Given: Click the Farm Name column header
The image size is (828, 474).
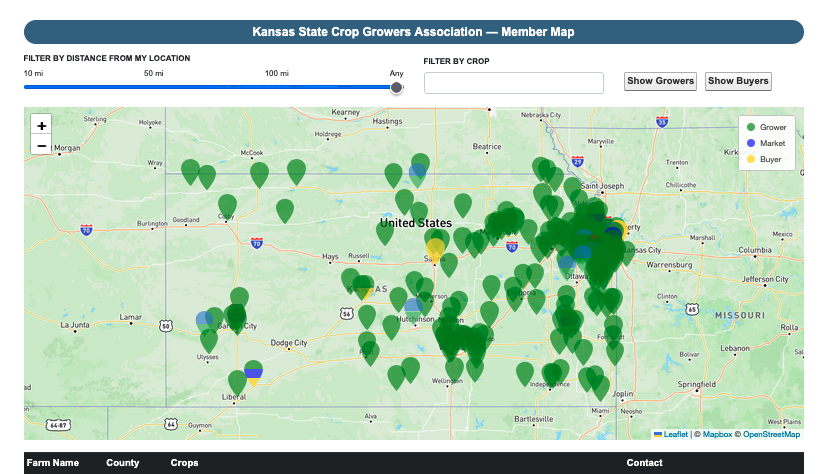Looking at the screenshot, I should point(53,463).
